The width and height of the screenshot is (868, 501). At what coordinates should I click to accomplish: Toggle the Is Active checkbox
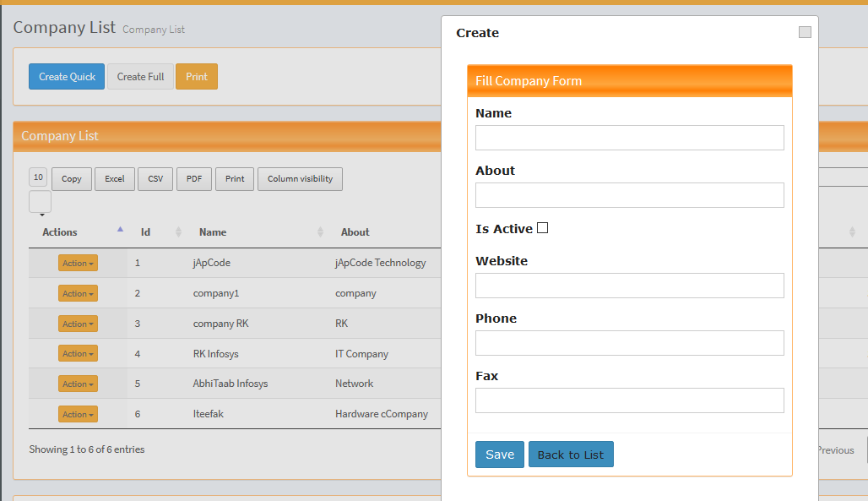[542, 228]
